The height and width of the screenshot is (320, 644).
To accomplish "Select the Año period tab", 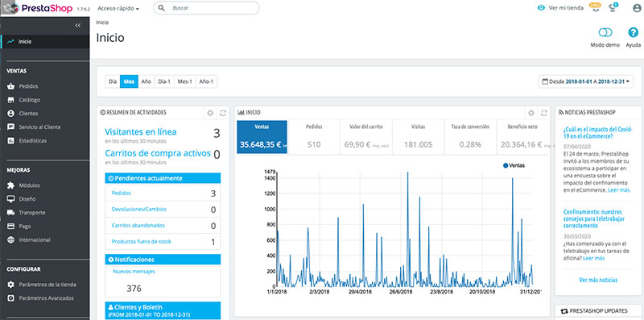I will point(147,81).
